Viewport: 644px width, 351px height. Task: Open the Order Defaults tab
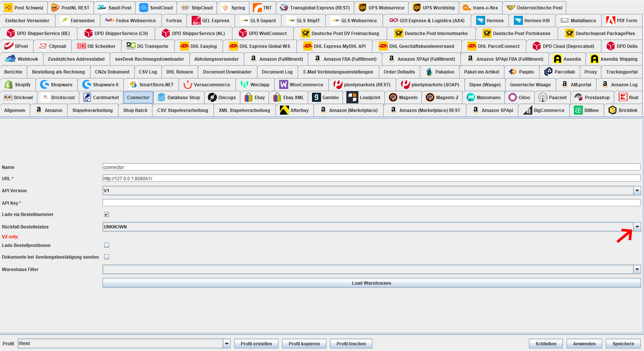(x=399, y=72)
